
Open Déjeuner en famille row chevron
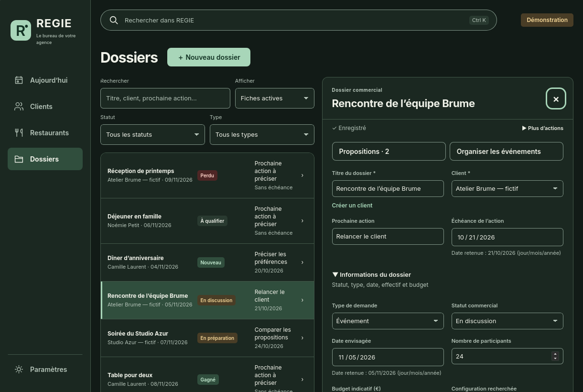point(302,221)
